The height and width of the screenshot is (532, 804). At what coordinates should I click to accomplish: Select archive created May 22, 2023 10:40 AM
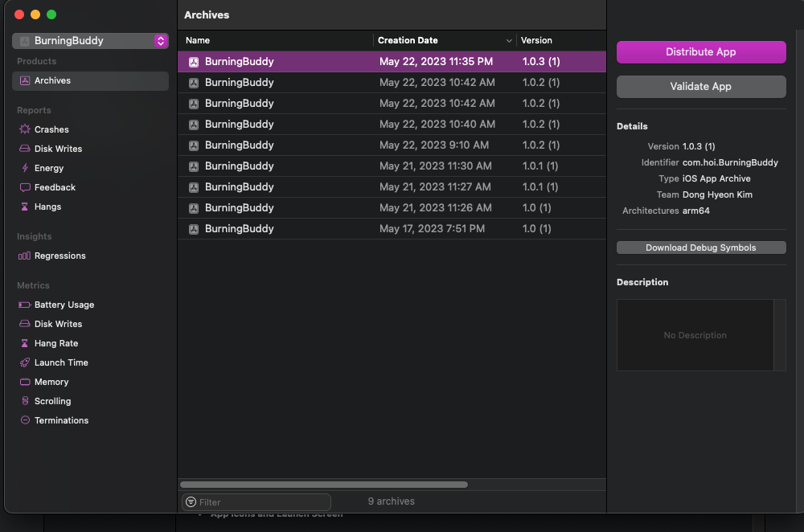[392, 124]
